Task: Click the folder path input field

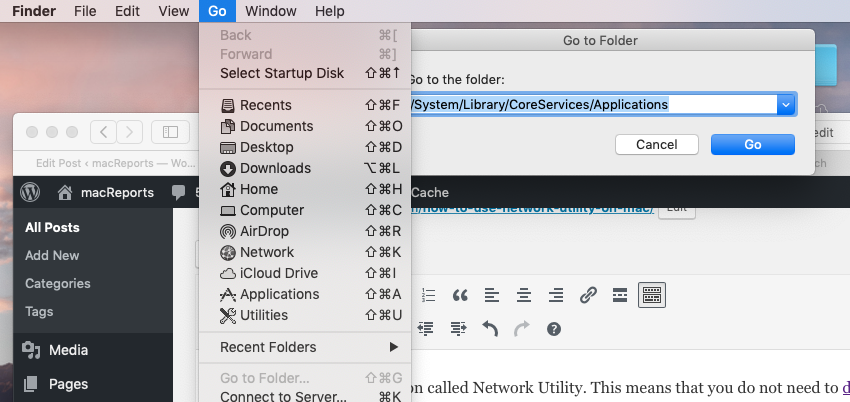Action: [594, 105]
